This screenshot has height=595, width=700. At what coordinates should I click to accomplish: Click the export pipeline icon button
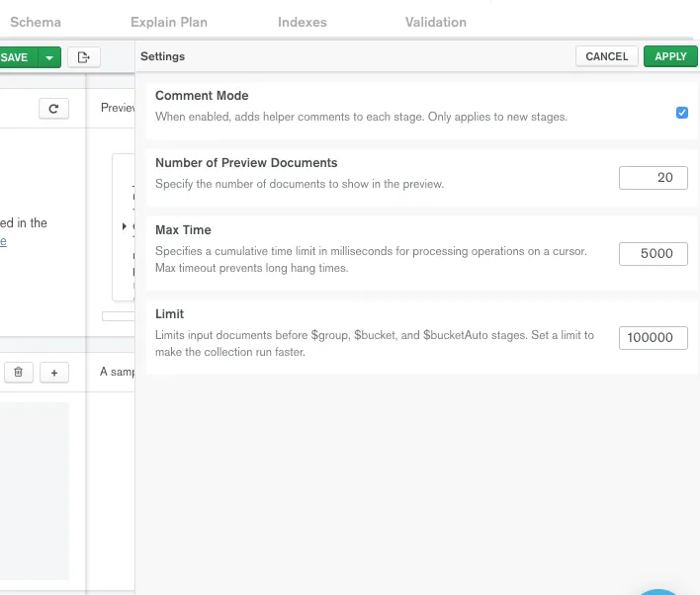point(84,57)
